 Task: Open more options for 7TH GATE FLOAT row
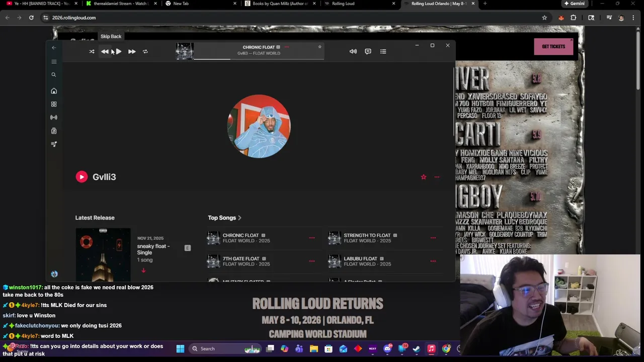click(x=312, y=261)
